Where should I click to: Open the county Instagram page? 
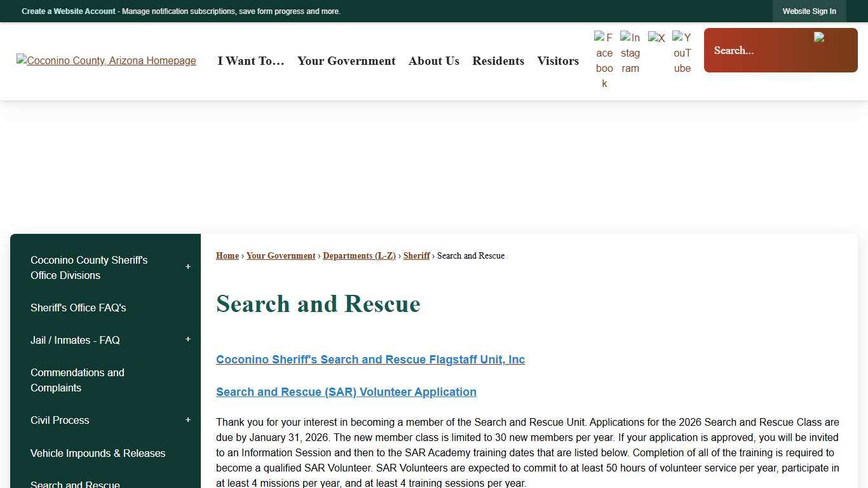(x=630, y=52)
